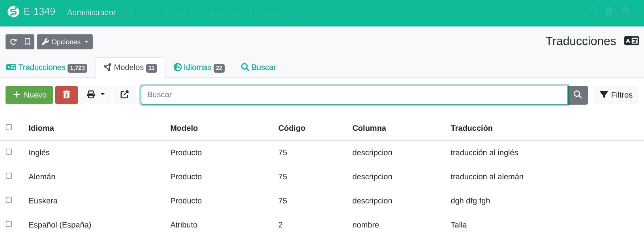Image resolution: width=644 pixels, height=233 pixels.
Task: Check the Euskera row checkbox
Action: coord(9,200)
